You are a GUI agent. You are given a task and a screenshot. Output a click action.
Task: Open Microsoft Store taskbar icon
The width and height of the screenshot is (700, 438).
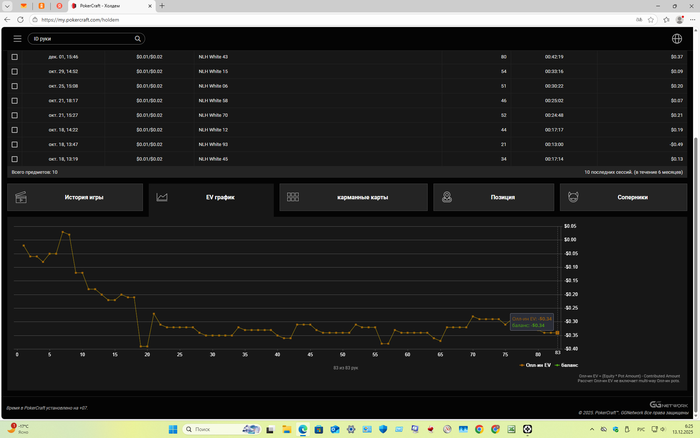(319, 429)
